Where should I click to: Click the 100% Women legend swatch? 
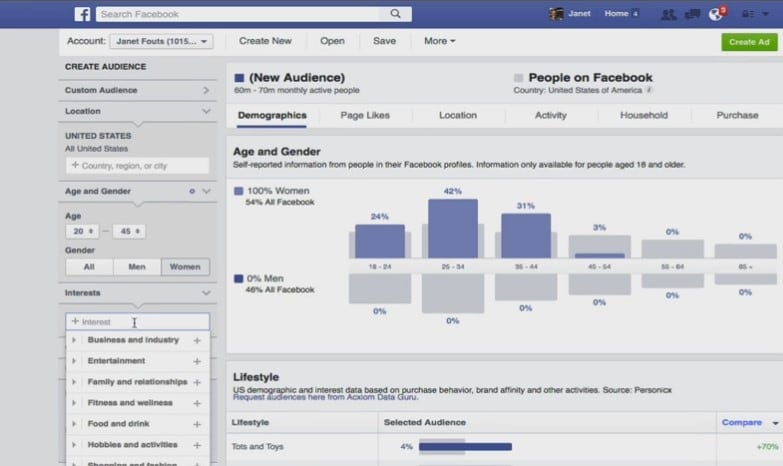coord(239,191)
